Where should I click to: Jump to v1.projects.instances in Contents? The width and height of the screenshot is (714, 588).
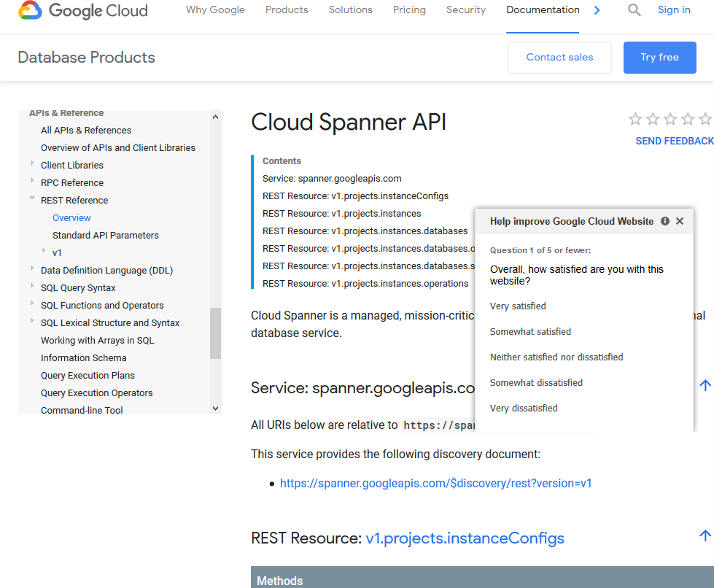point(342,214)
